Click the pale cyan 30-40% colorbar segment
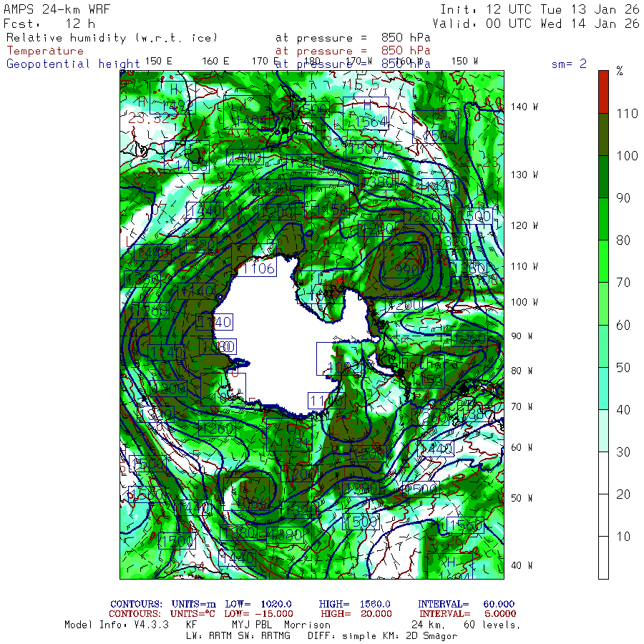644x644 pixels. click(x=603, y=431)
